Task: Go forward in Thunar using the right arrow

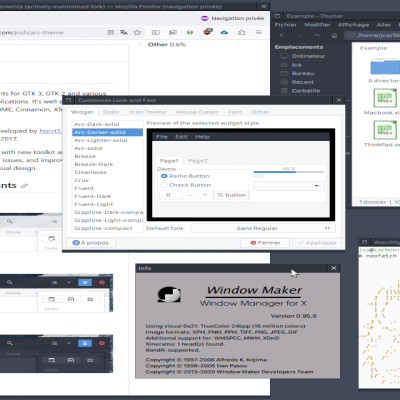Action: coord(299,35)
